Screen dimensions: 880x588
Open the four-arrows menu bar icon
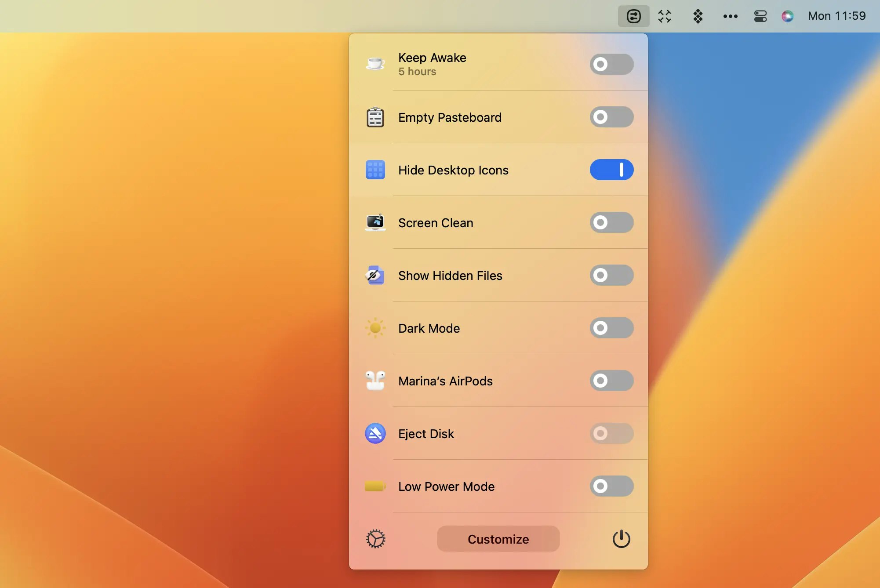click(x=665, y=16)
